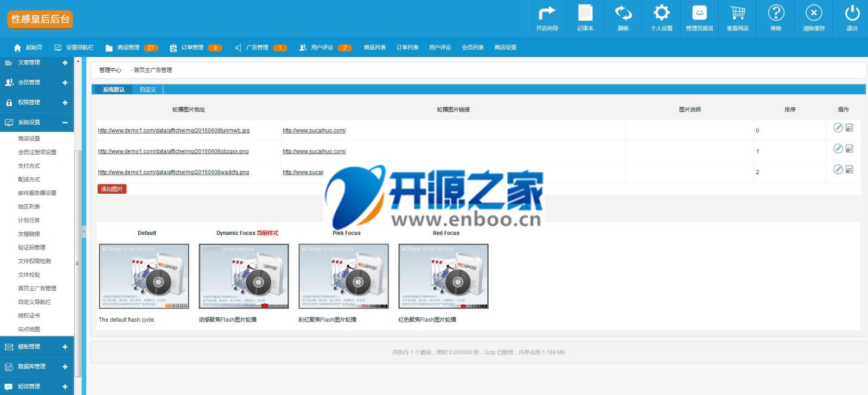Open image link 20150608tunmwb.jpg
This screenshot has height=395, width=868.
click(x=174, y=131)
